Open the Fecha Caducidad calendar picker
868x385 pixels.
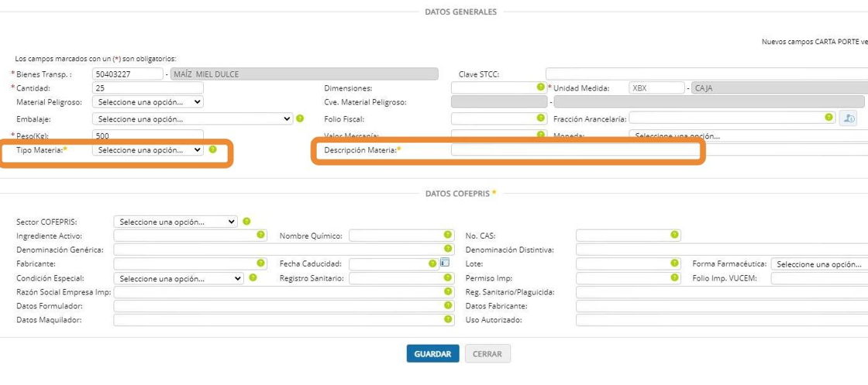pos(445,263)
